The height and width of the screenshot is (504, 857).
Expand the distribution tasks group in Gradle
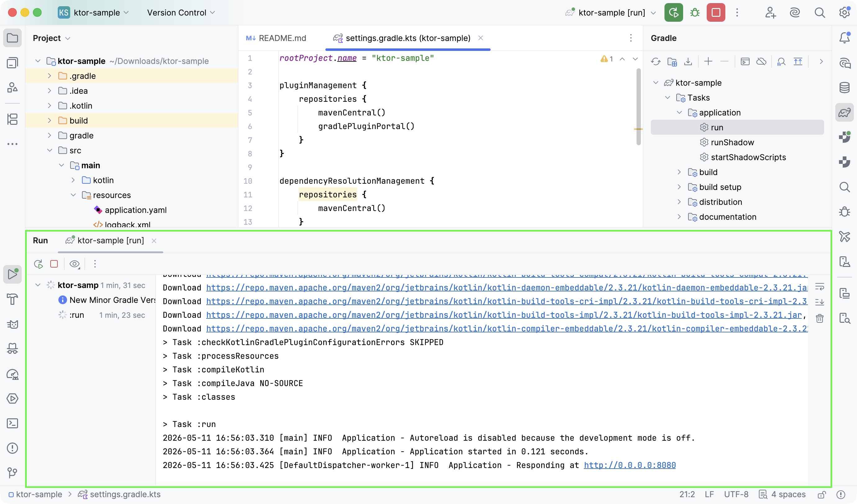coord(679,202)
